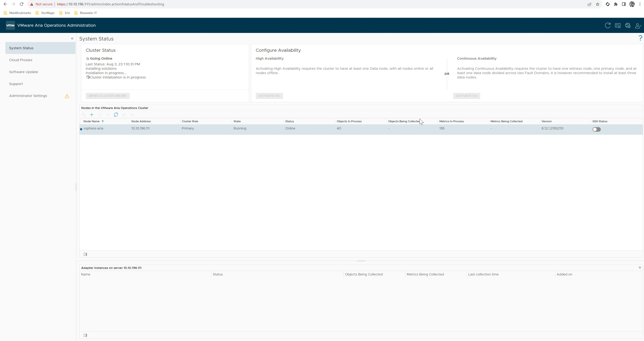Open Administrator Settings page
This screenshot has width=644, height=341.
point(28,96)
